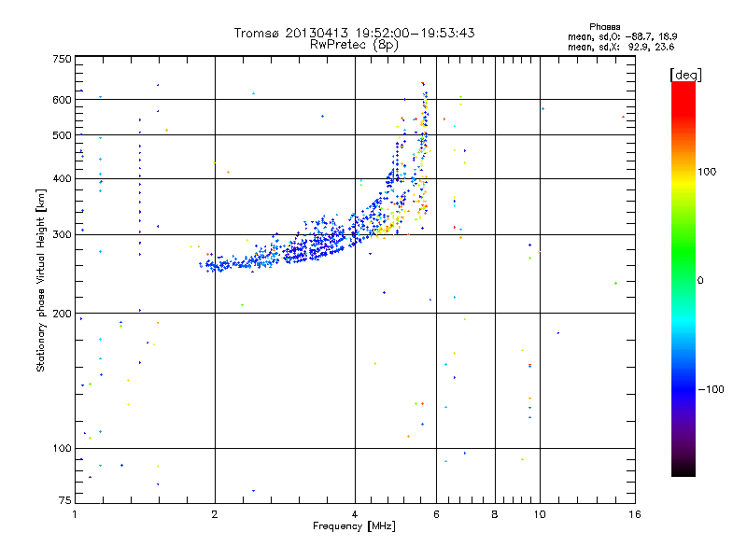Click the 'Frequency [MHz]' axis label
This screenshot has width=747, height=560.
point(354,526)
